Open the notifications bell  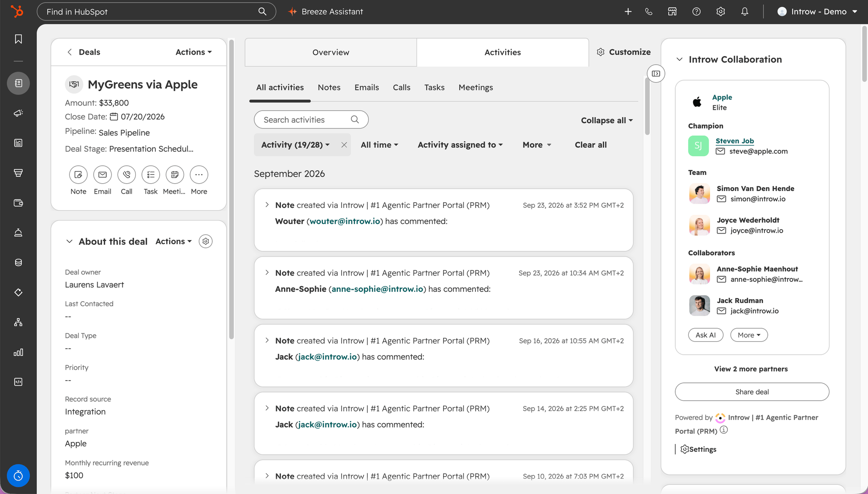(x=745, y=12)
